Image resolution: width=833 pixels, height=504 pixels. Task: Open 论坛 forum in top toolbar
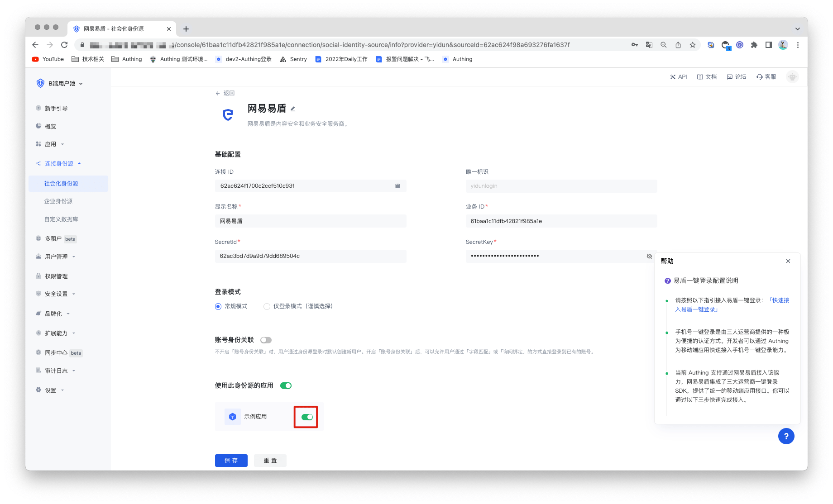click(x=737, y=77)
